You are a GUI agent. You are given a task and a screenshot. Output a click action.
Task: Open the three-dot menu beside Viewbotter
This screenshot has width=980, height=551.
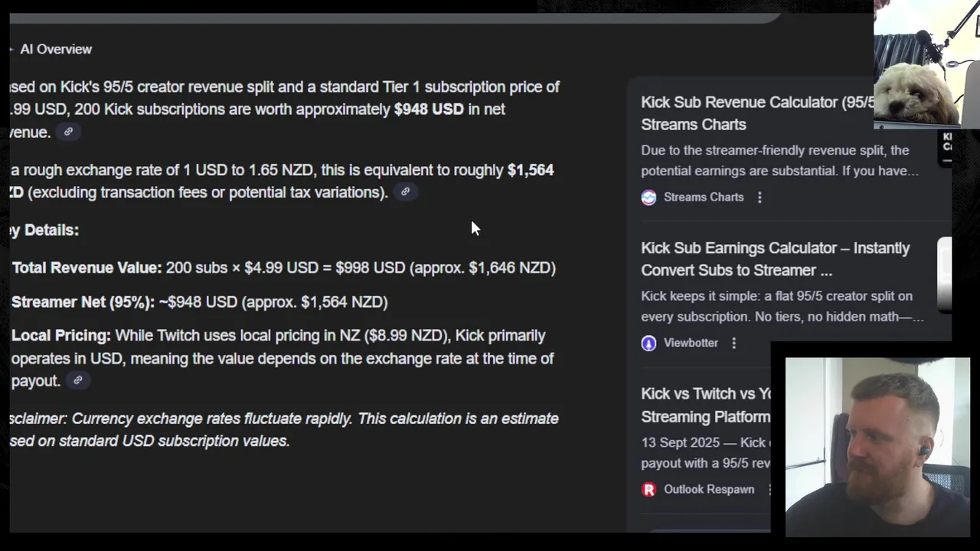(733, 343)
